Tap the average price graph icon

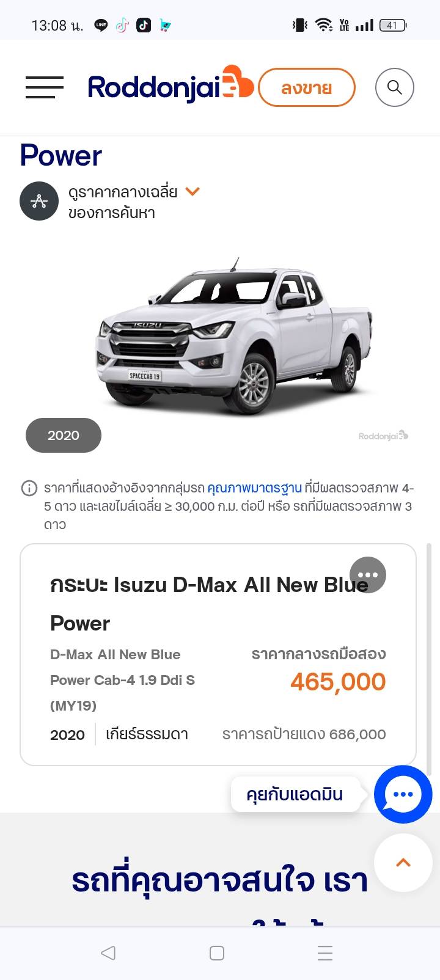pos(39,201)
